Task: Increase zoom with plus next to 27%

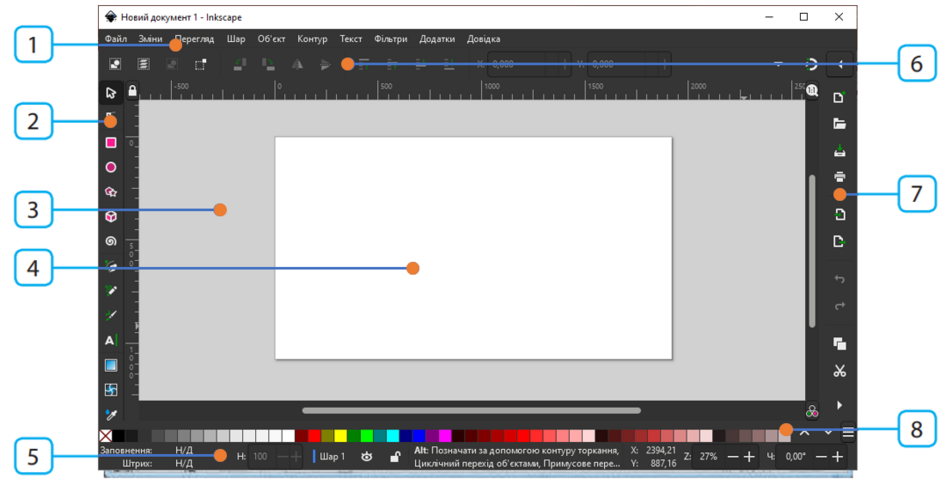Action: pyautogui.click(x=749, y=457)
